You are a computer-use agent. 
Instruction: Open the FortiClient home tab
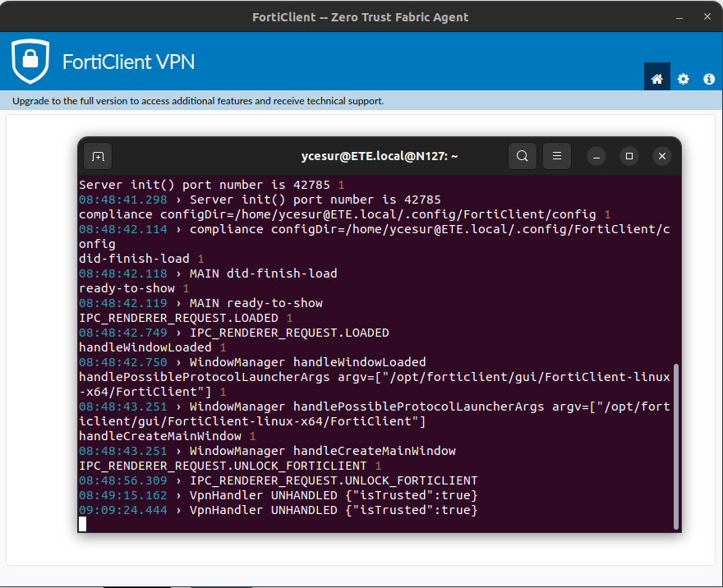click(656, 79)
